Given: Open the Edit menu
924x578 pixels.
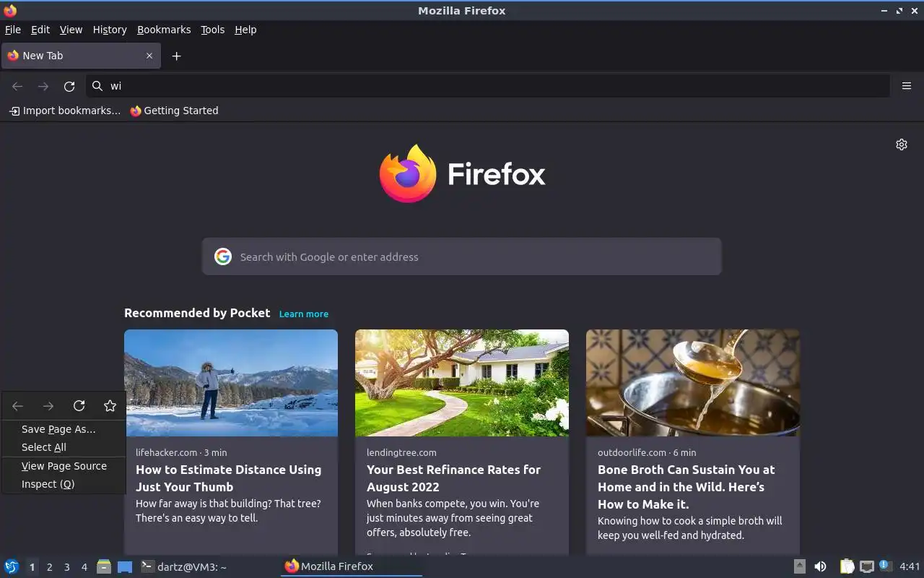Looking at the screenshot, I should click(40, 30).
